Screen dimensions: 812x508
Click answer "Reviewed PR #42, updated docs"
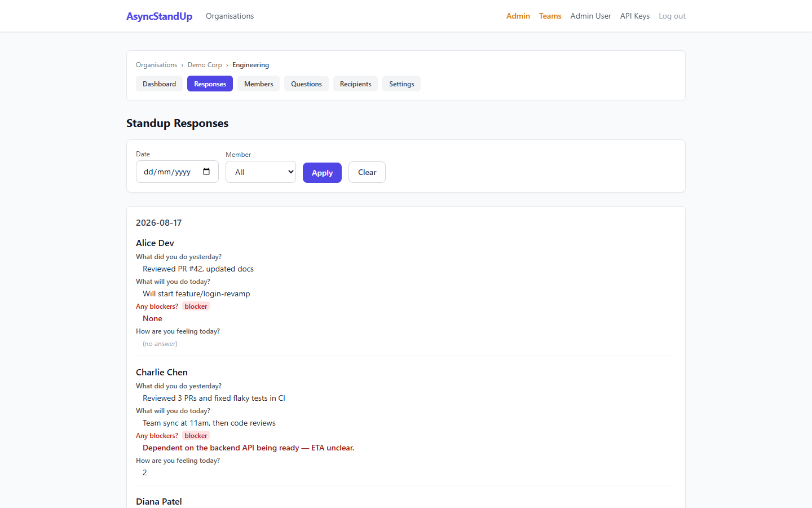point(198,269)
